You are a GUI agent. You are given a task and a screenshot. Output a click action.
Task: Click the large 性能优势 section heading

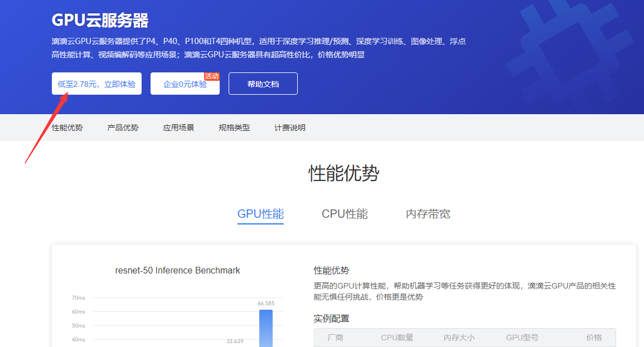pos(344,173)
